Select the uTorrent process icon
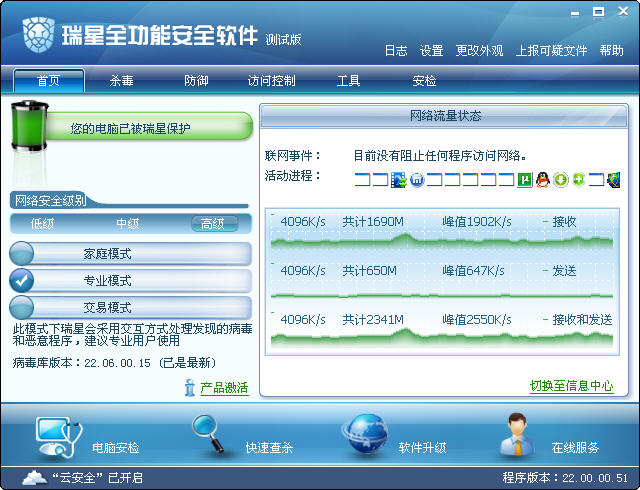 525,180
